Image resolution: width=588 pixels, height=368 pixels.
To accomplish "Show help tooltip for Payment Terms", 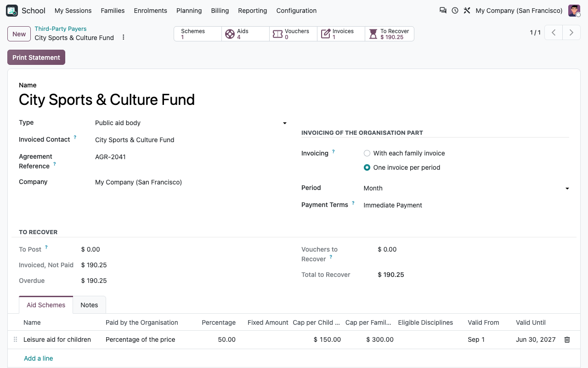I will pyautogui.click(x=353, y=203).
